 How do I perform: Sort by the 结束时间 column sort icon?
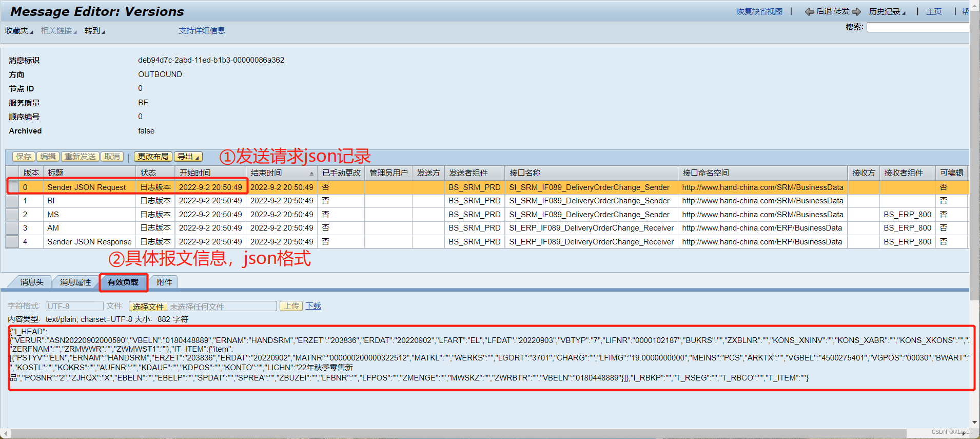pyautogui.click(x=311, y=174)
